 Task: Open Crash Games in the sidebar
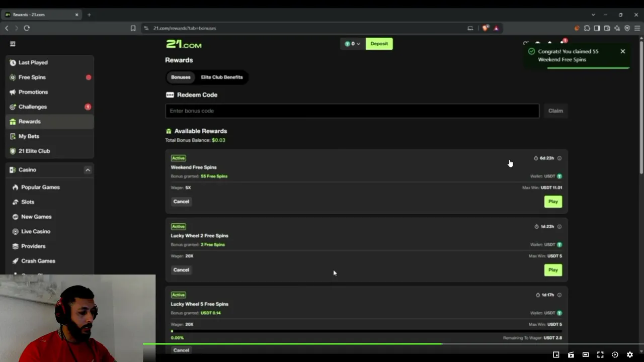pos(49,261)
